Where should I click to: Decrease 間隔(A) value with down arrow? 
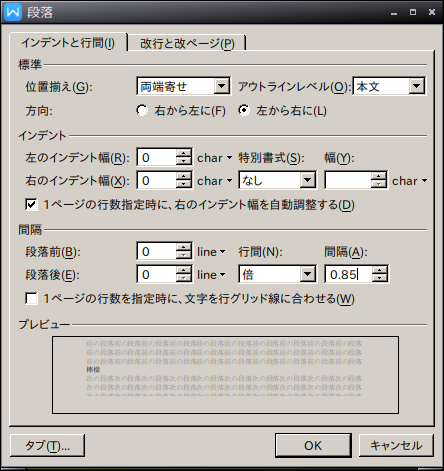[380, 278]
